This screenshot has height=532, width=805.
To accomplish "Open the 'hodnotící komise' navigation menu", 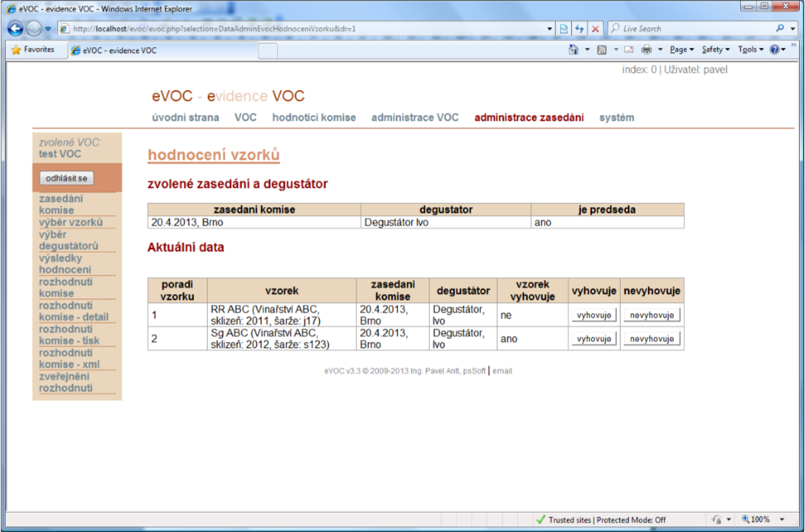I will pyautogui.click(x=314, y=117).
